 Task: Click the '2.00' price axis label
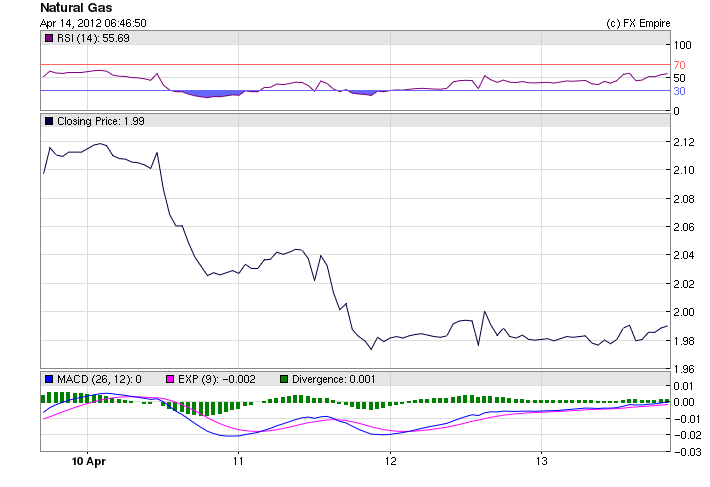pyautogui.click(x=684, y=312)
